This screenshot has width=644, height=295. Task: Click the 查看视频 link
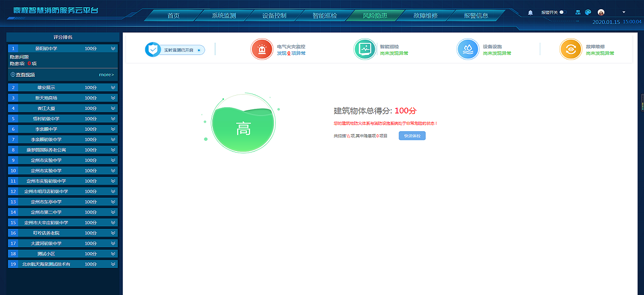click(x=25, y=75)
